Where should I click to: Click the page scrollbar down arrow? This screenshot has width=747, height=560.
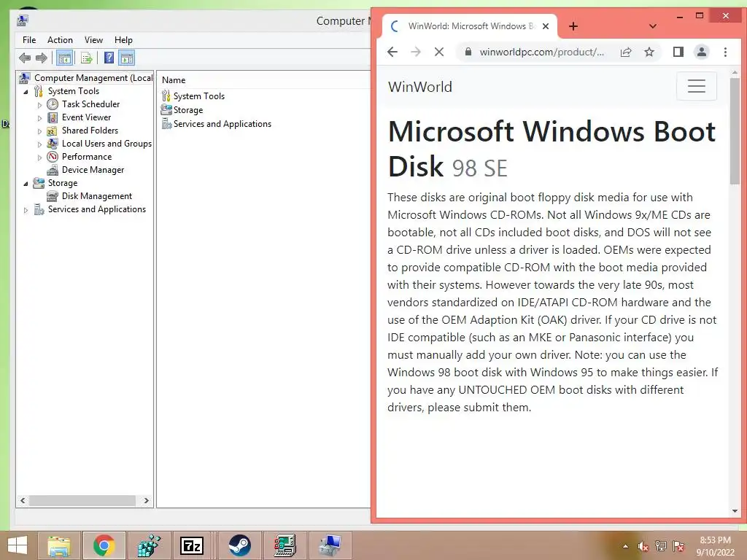tap(735, 511)
